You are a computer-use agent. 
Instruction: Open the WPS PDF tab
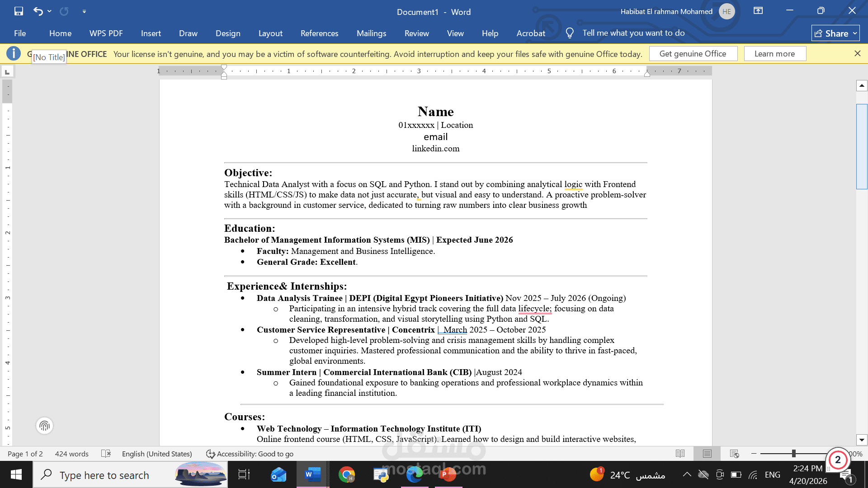tap(106, 33)
